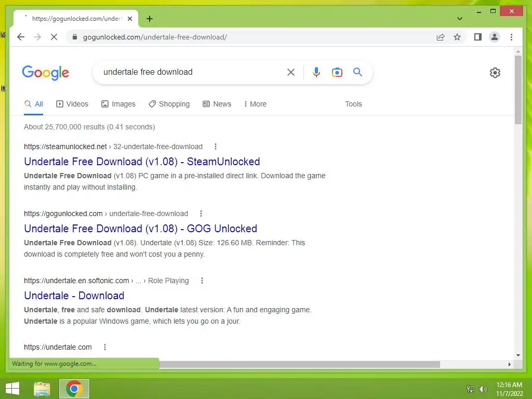The image size is (532, 399).
Task: Open the browser side panel icon
Action: coord(478,37)
